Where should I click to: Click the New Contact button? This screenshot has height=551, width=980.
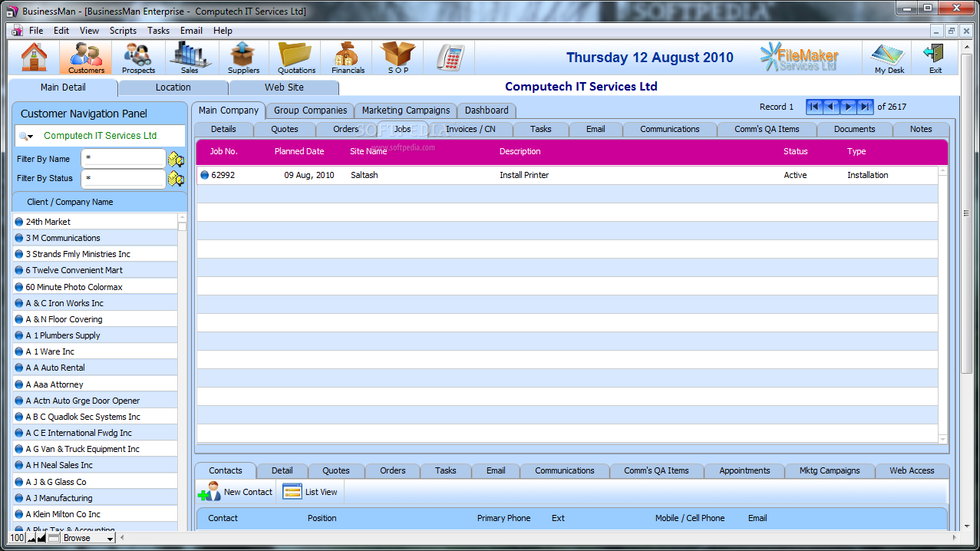coord(236,492)
